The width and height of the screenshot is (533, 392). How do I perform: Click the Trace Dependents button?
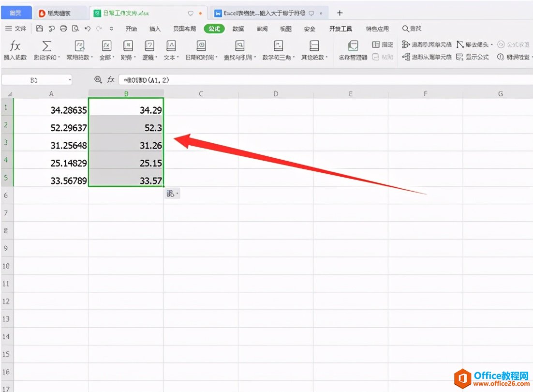(x=427, y=57)
